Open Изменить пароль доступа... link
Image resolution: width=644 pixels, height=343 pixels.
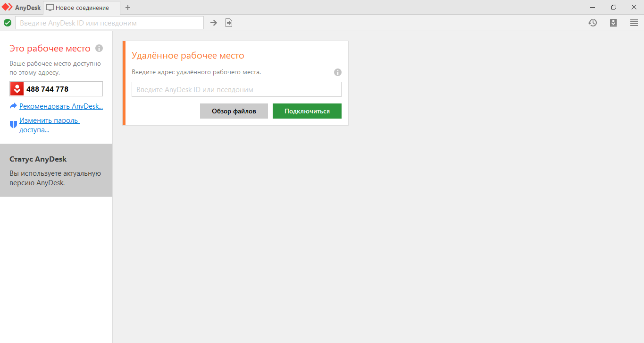(x=50, y=125)
